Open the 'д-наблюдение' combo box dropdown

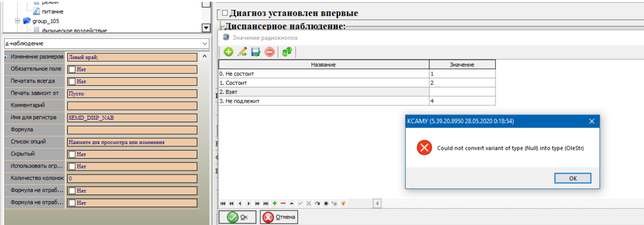click(206, 44)
